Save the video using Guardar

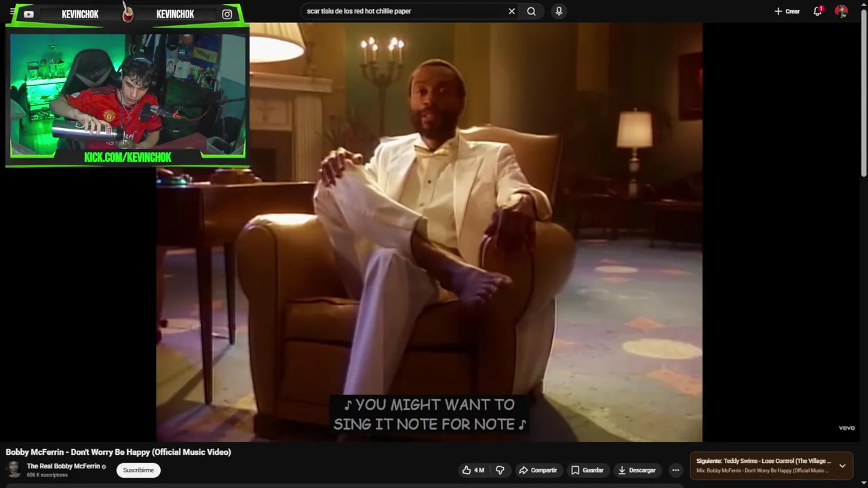pyautogui.click(x=587, y=470)
